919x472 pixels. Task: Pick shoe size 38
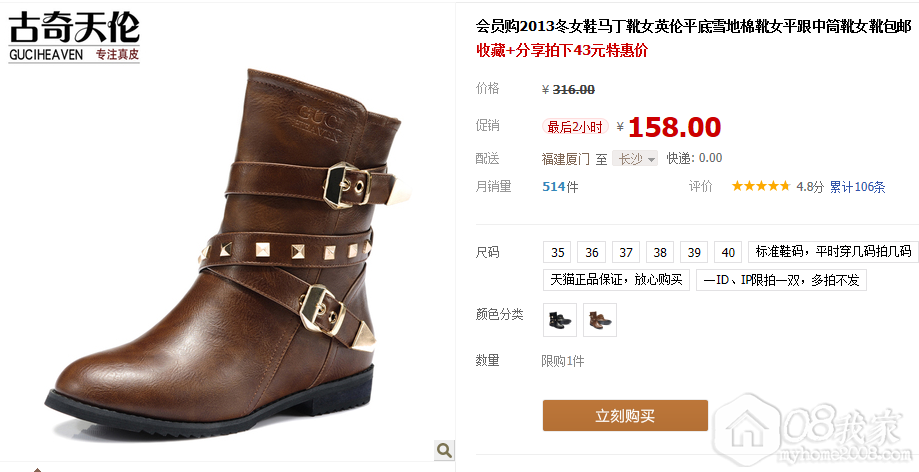[660, 252]
